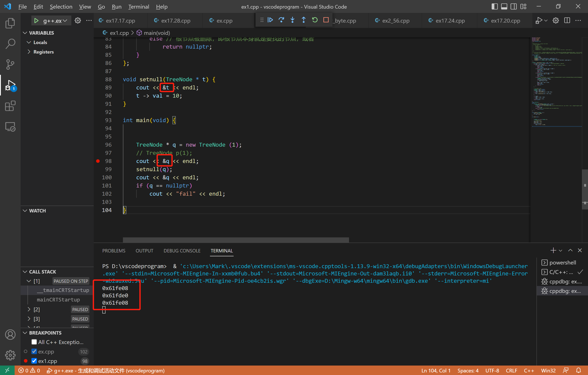Screen dimensions: 588x375
Task: Click the C++ language mode indicator
Action: [529, 370]
